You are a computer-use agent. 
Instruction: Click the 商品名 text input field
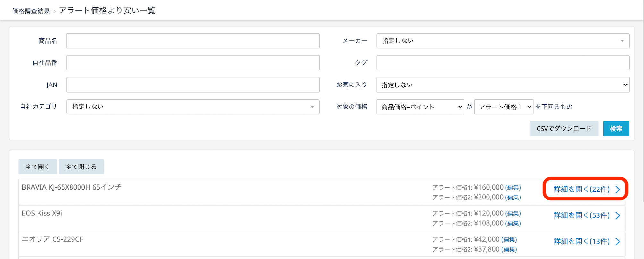193,41
